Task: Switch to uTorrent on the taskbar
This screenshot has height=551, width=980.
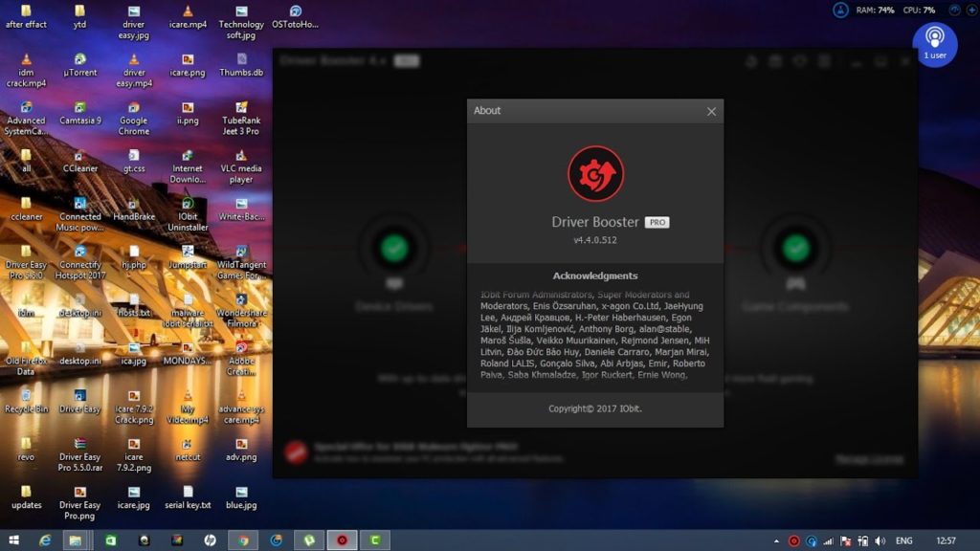Action: click(x=309, y=540)
